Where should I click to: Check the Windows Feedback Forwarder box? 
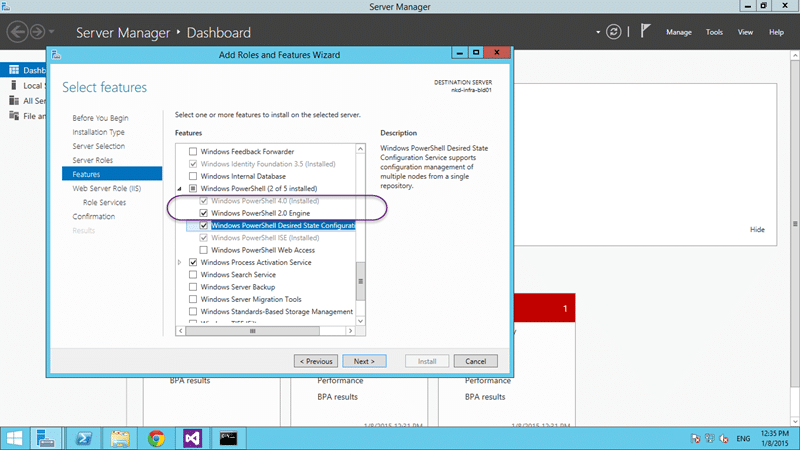click(193, 152)
